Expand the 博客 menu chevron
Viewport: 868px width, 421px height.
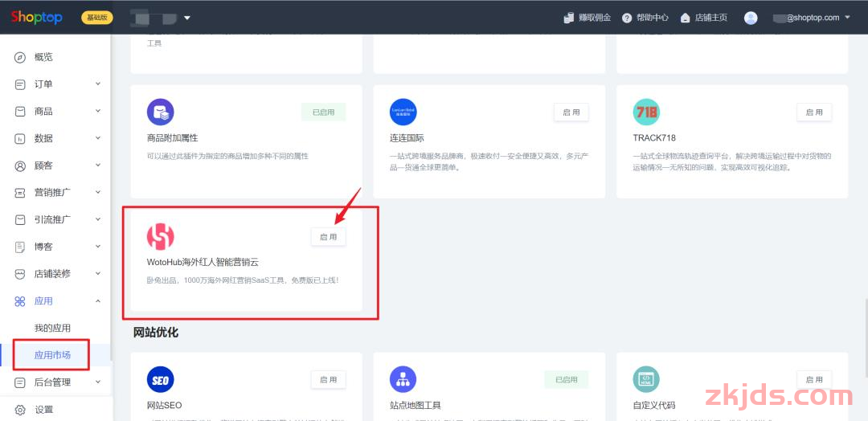coord(98,247)
